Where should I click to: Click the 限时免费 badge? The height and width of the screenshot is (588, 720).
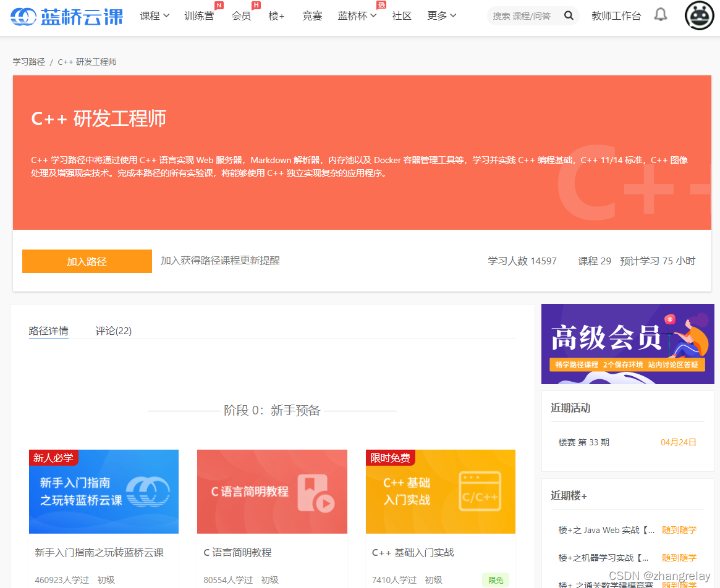[391, 458]
